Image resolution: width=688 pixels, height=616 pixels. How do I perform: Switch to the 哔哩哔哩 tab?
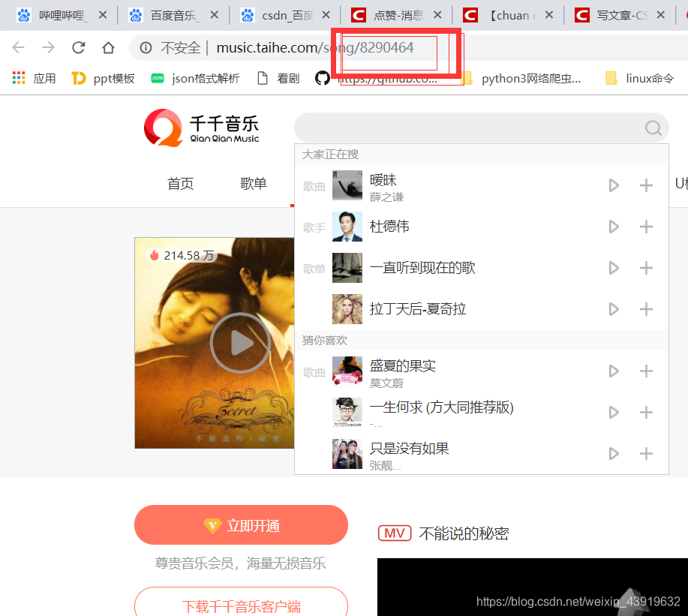62,15
